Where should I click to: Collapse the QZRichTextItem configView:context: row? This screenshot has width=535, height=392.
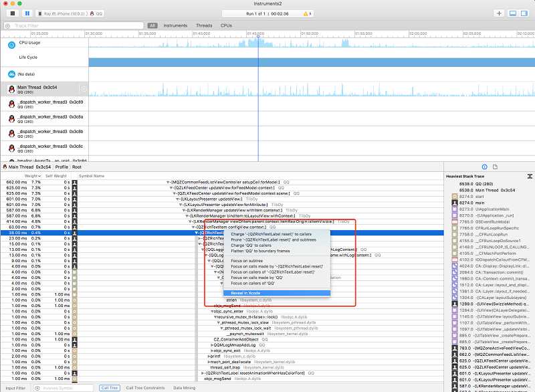click(193, 227)
